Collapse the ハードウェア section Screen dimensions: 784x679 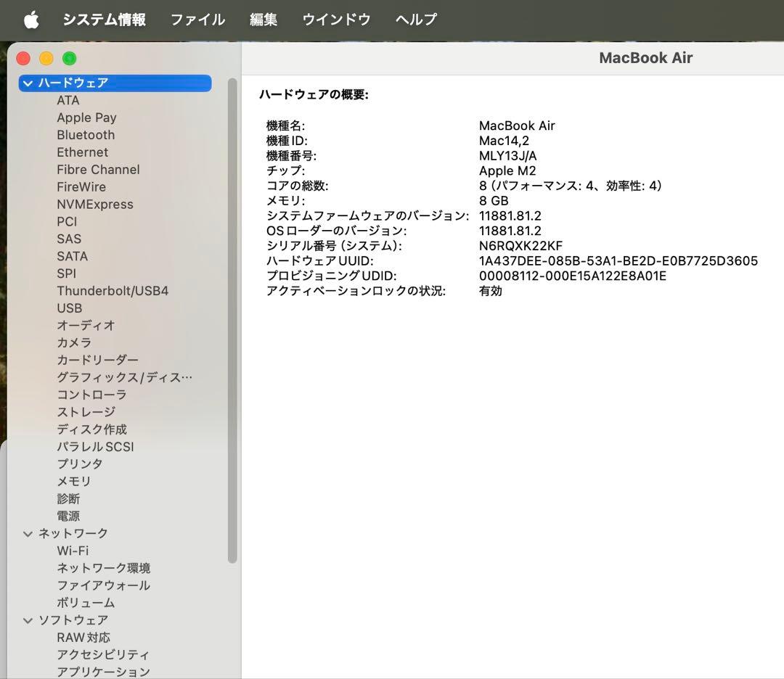click(x=28, y=83)
